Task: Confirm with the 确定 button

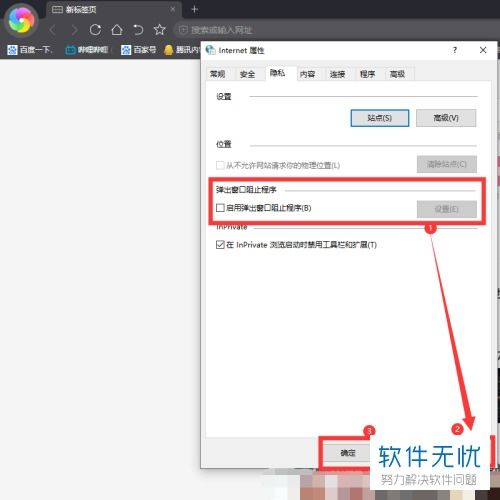Action: 347,453
